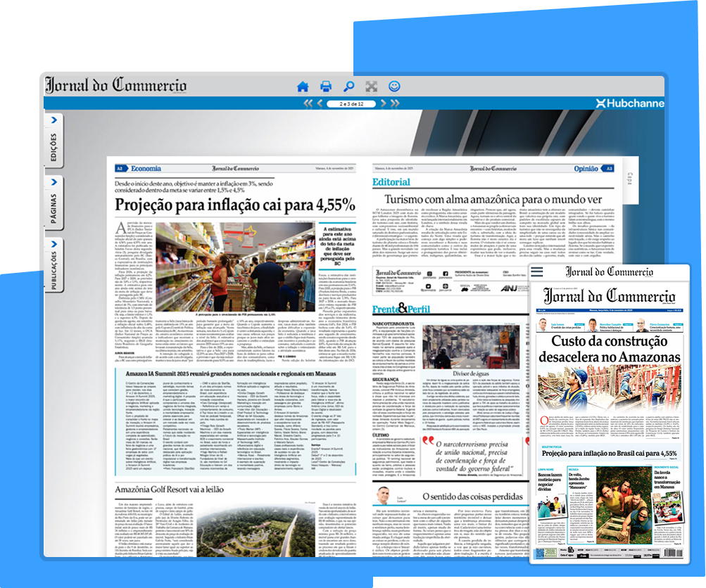Click the Editorial heading
This screenshot has height=588, width=706.
tap(391, 182)
